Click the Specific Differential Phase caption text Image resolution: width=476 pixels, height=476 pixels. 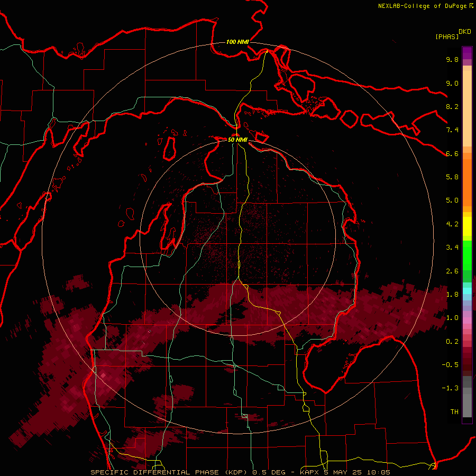click(241, 472)
